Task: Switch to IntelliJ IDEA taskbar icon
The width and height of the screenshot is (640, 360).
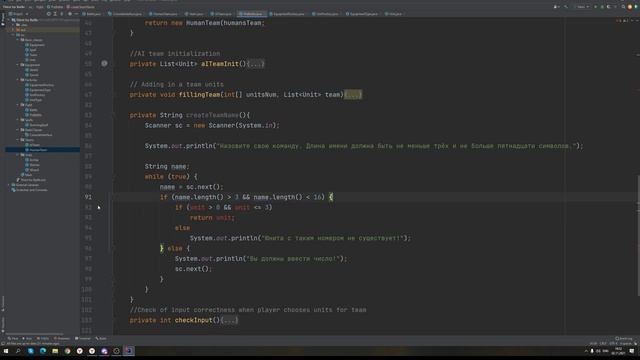Action: 129,351
